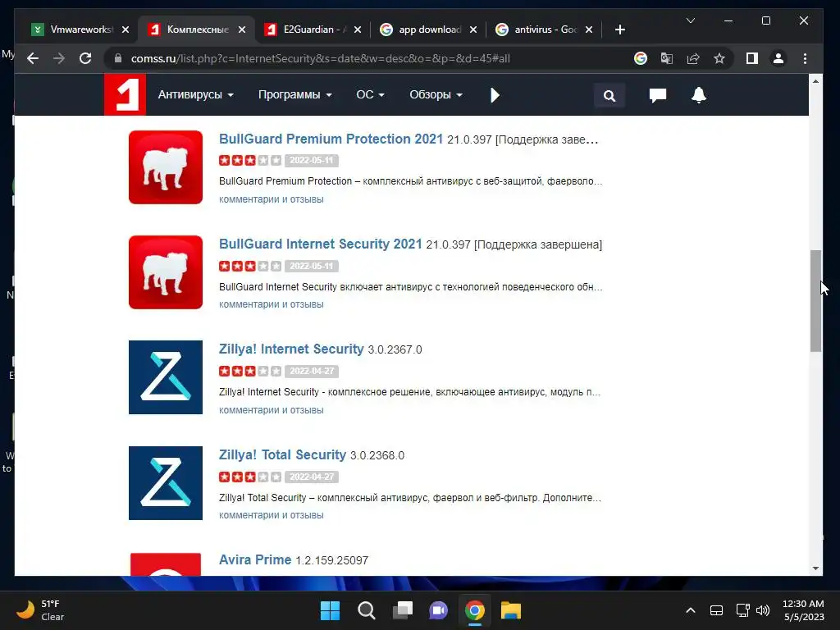This screenshot has height=630, width=840.
Task: Open the comments chat bubble icon
Action: coord(657,95)
